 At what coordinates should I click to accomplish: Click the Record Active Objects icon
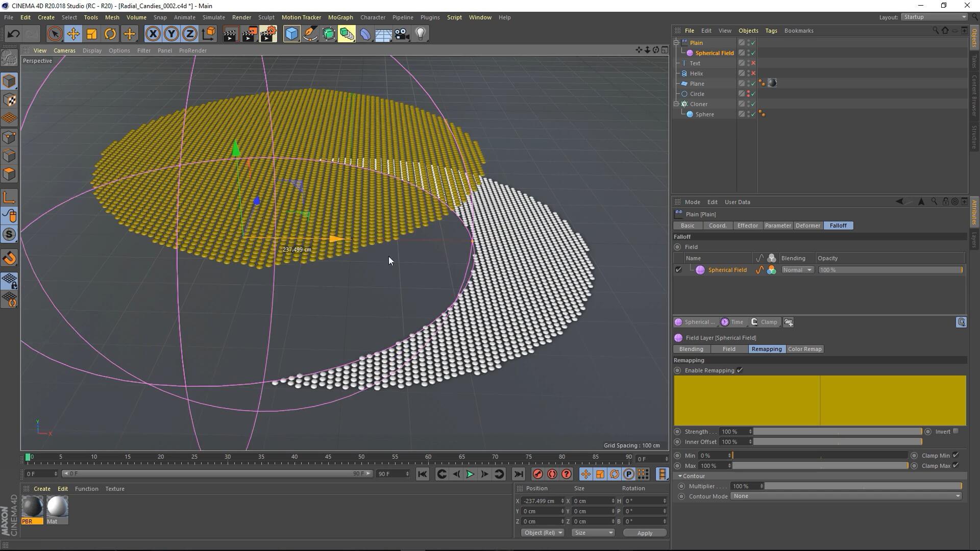pyautogui.click(x=537, y=474)
